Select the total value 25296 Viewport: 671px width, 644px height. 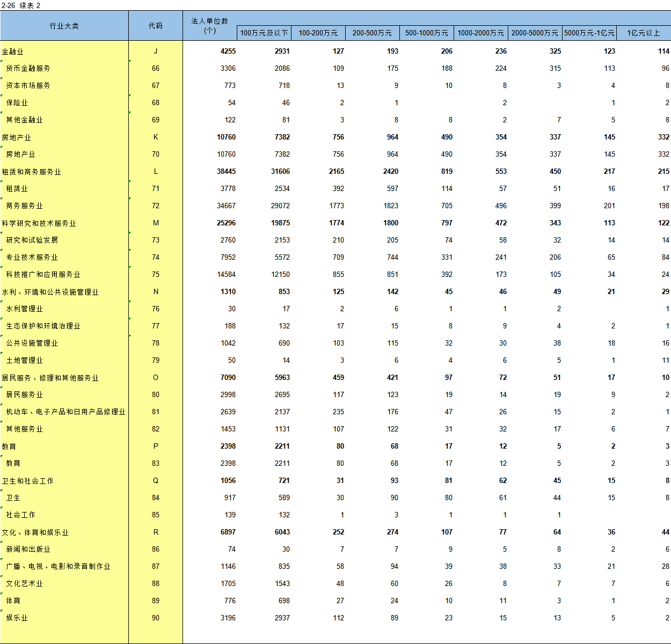pyautogui.click(x=226, y=223)
